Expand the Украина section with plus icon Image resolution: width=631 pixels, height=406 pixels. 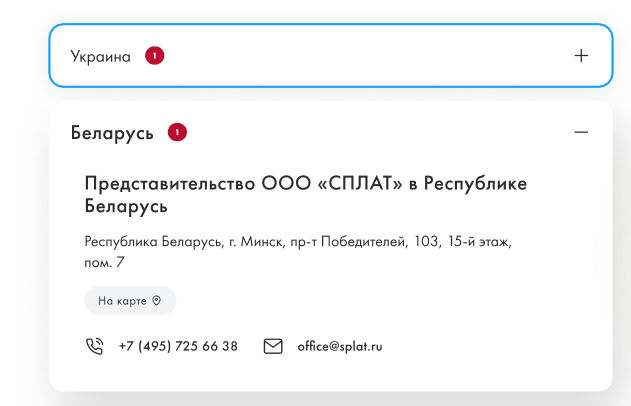[581, 56]
